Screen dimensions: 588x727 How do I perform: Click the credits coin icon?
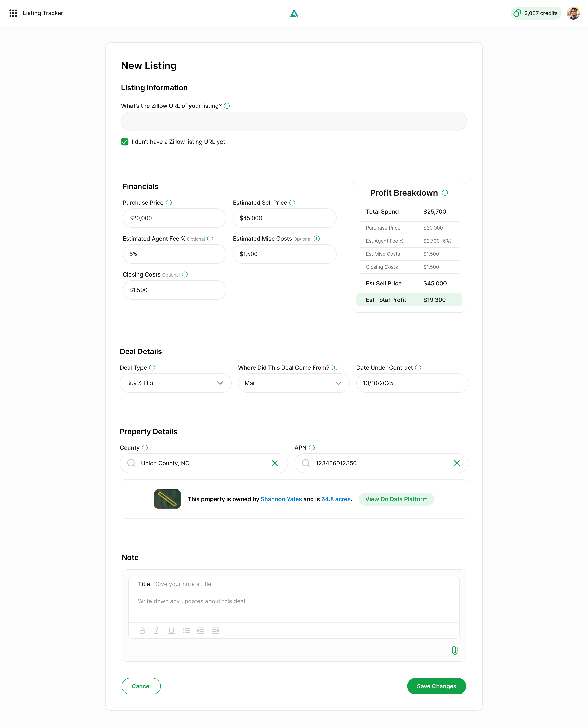517,13
